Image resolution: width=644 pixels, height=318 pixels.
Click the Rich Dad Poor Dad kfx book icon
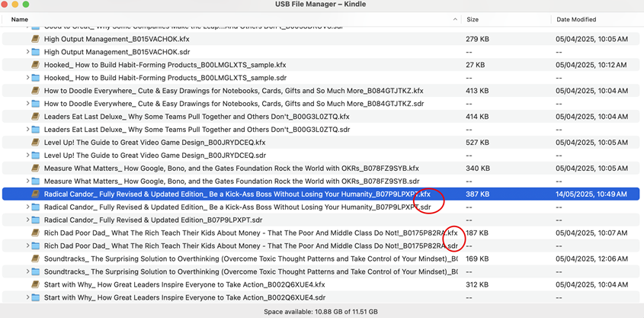point(35,233)
